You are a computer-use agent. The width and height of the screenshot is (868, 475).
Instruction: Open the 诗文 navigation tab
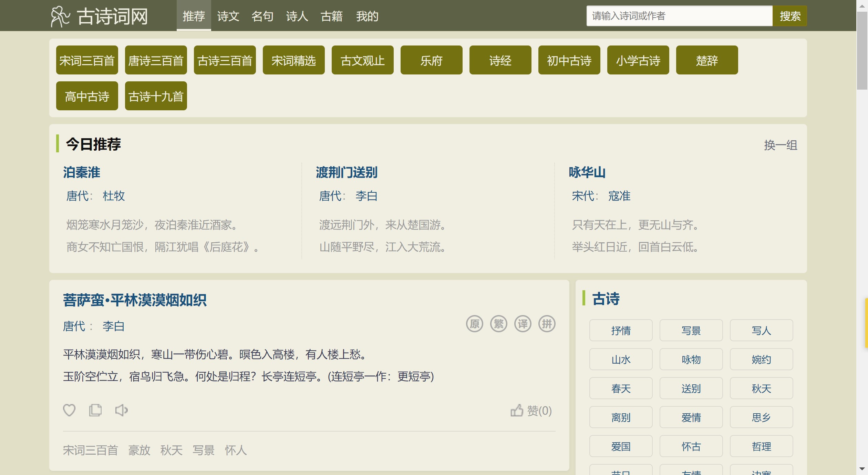(228, 16)
